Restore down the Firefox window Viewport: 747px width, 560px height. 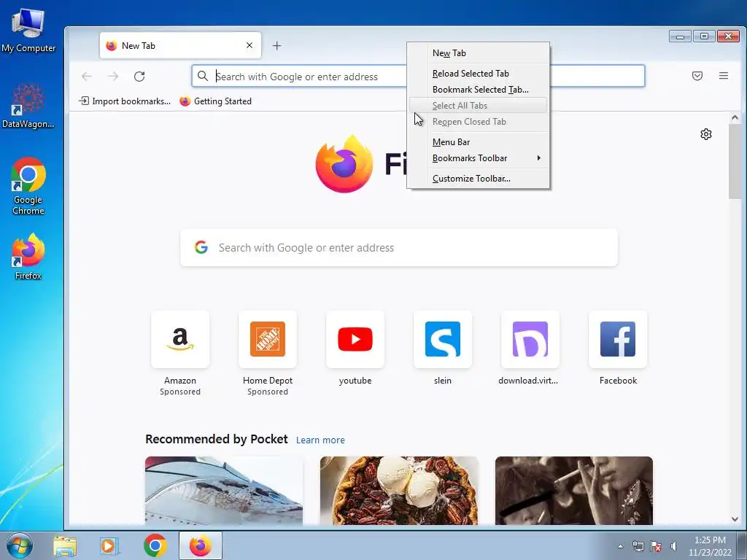click(704, 36)
